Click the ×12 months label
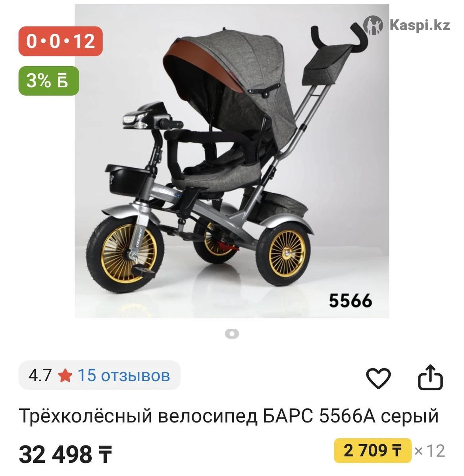This screenshot has width=464, height=476. [x=429, y=451]
